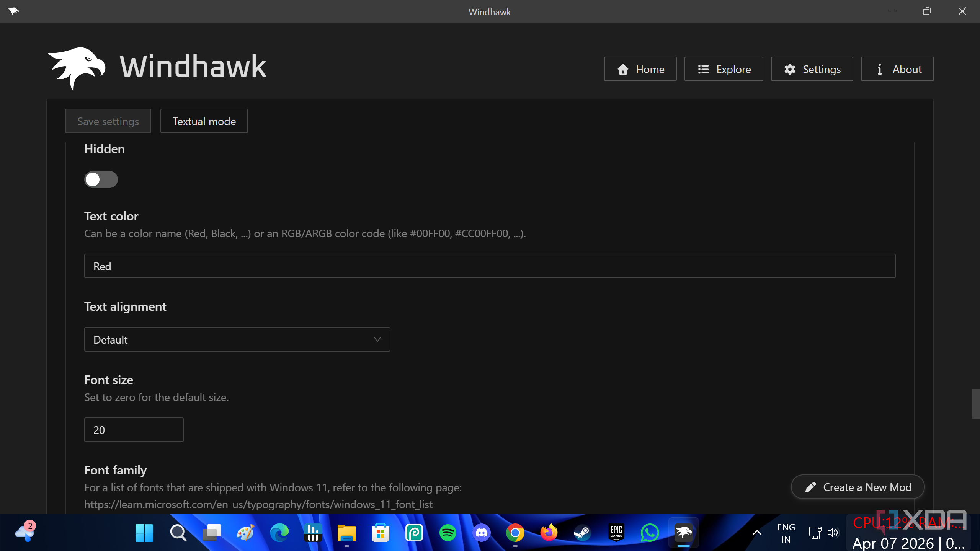This screenshot has width=980, height=551.
Task: Show hidden system tray icons
Action: pos(757,533)
